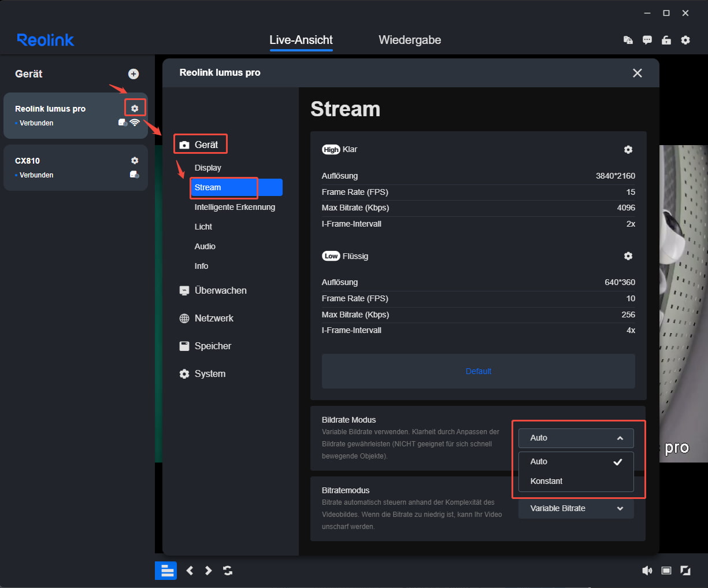Image resolution: width=708 pixels, height=588 pixels.
Task: Choose Konstant option in dropdown list
Action: coord(576,481)
